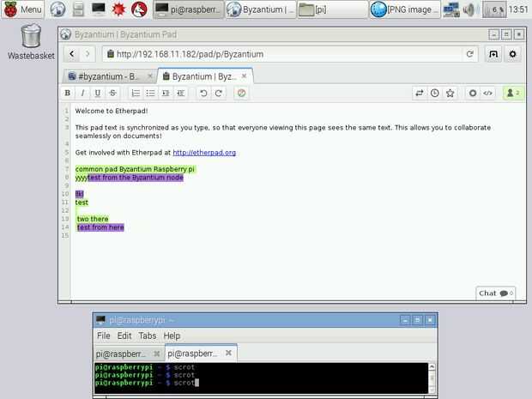This screenshot has height=399, width=532.
Task: Undo the last pad edit
Action: coord(203,93)
